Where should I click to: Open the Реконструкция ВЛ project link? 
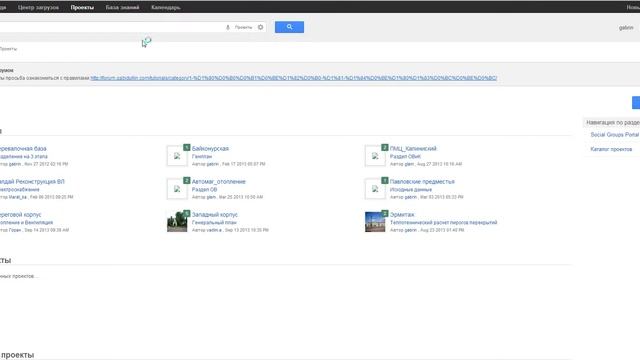click(x=32, y=182)
